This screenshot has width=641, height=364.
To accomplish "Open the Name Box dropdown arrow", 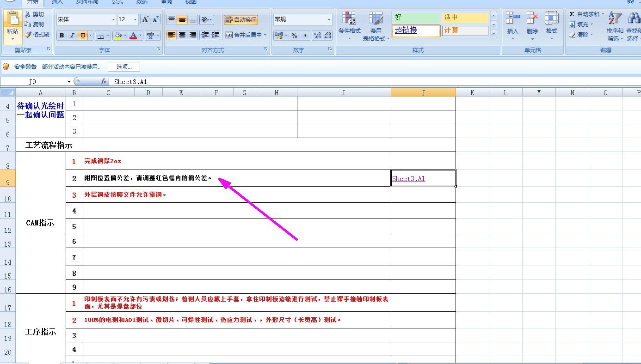I will pos(69,81).
